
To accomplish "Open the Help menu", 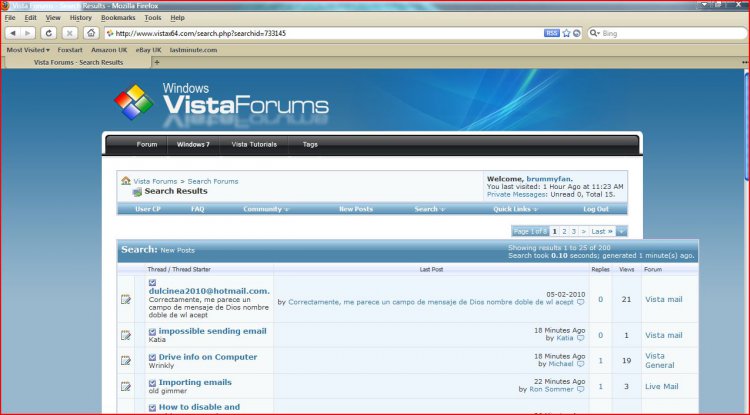I will pyautogui.click(x=177, y=18).
